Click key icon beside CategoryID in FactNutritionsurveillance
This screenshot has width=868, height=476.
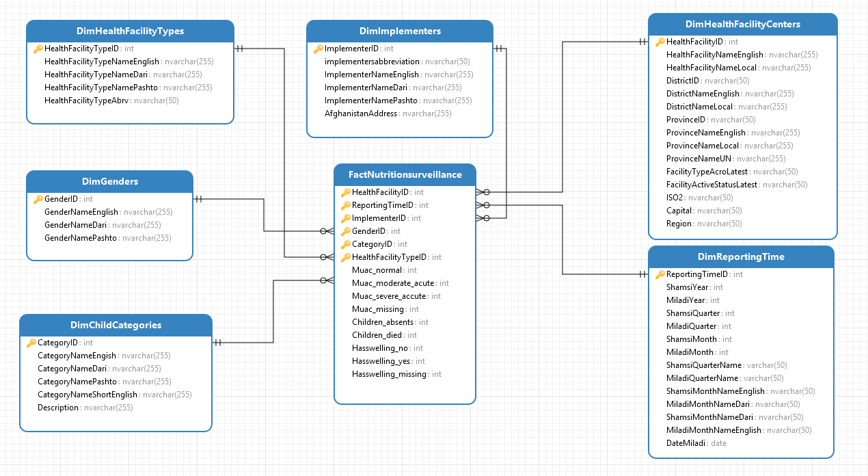coord(346,245)
